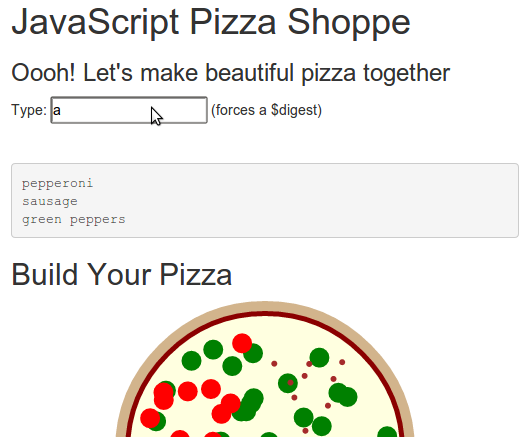528x437 pixels.
Task: Click the dark red sauce ring on pizza
Action: pyautogui.click(x=265, y=314)
